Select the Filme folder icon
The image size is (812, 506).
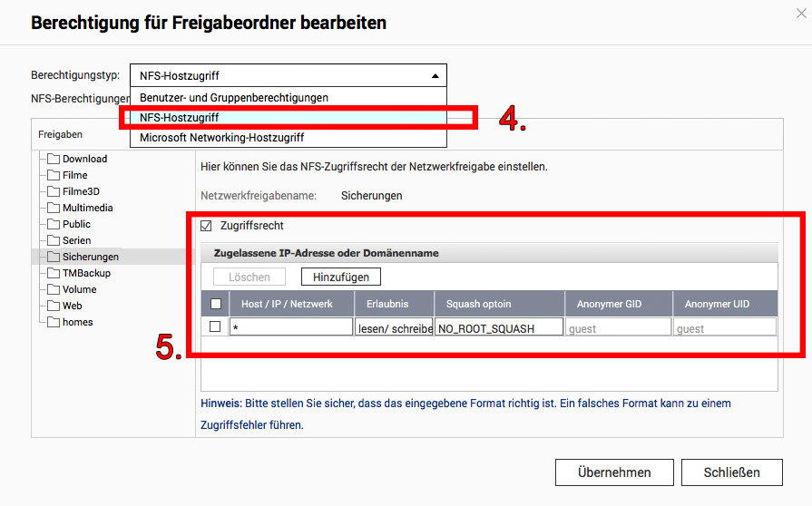(54, 175)
